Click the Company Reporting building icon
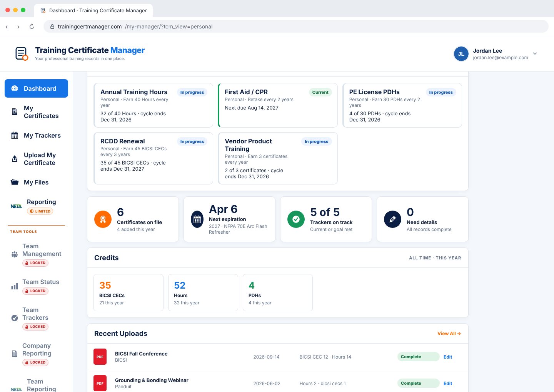The height and width of the screenshot is (392, 554). 15,354
